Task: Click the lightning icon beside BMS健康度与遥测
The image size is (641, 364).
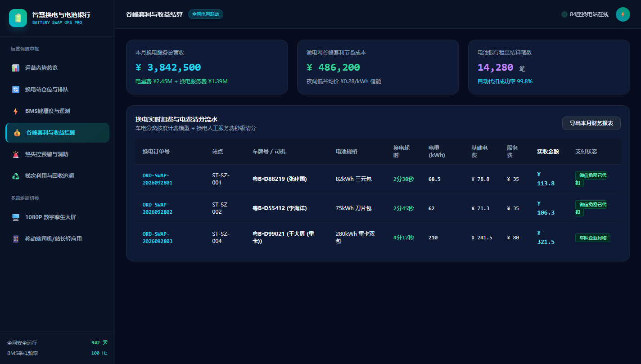Action: pyautogui.click(x=16, y=111)
